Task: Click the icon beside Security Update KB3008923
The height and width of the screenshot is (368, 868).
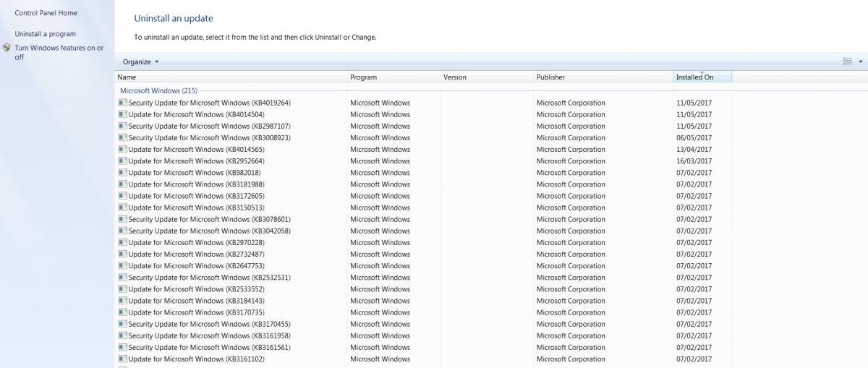Action: pyautogui.click(x=122, y=137)
